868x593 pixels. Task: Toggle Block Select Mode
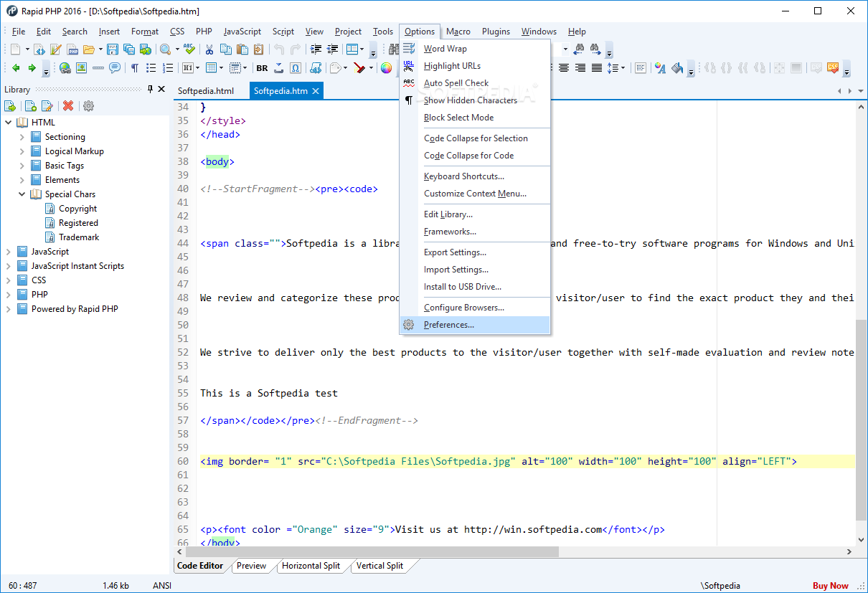[x=475, y=118]
